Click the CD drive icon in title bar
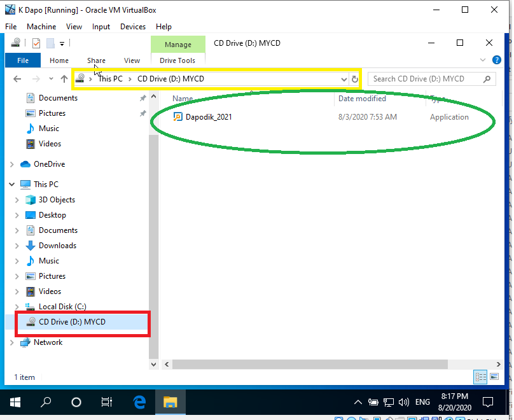 [15, 43]
